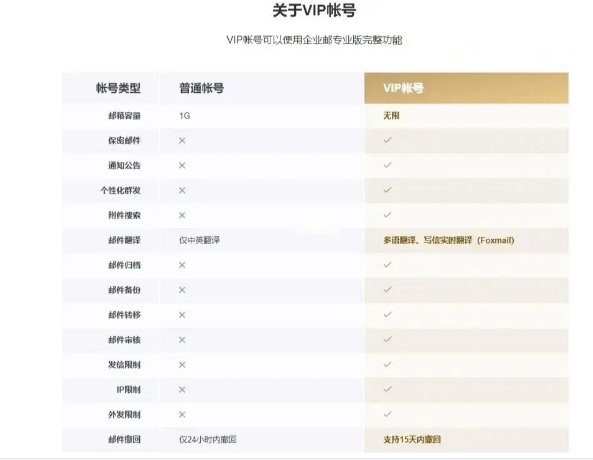Viewport: 593px width, 460px height.
Task: Click the 个性化群发 row label
Action: pos(120,191)
